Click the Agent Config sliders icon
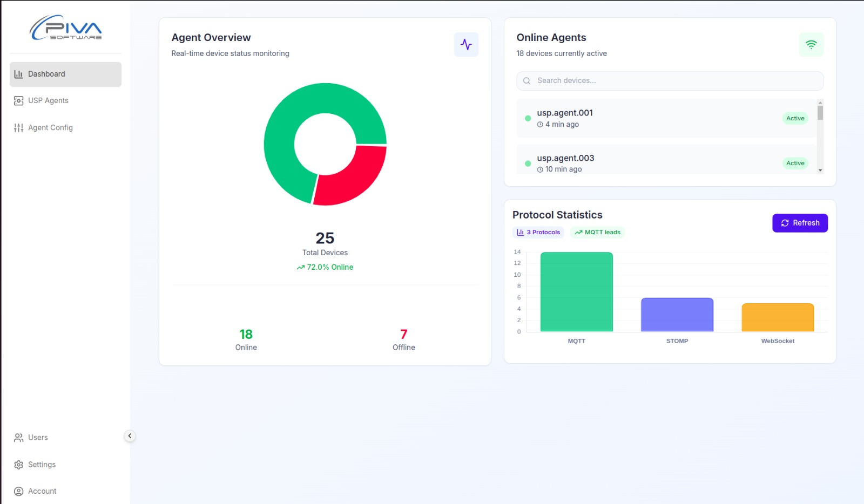This screenshot has width=864, height=504. click(x=18, y=128)
